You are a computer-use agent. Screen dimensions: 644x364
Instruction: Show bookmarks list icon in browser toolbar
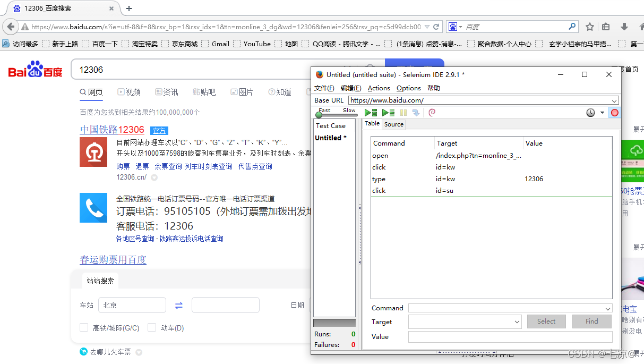tap(606, 27)
